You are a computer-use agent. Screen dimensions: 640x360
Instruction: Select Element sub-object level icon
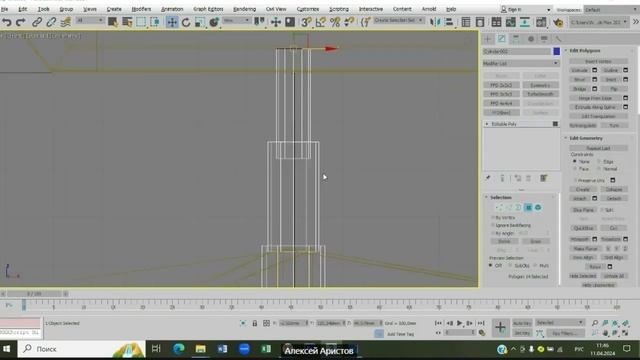[538, 207]
